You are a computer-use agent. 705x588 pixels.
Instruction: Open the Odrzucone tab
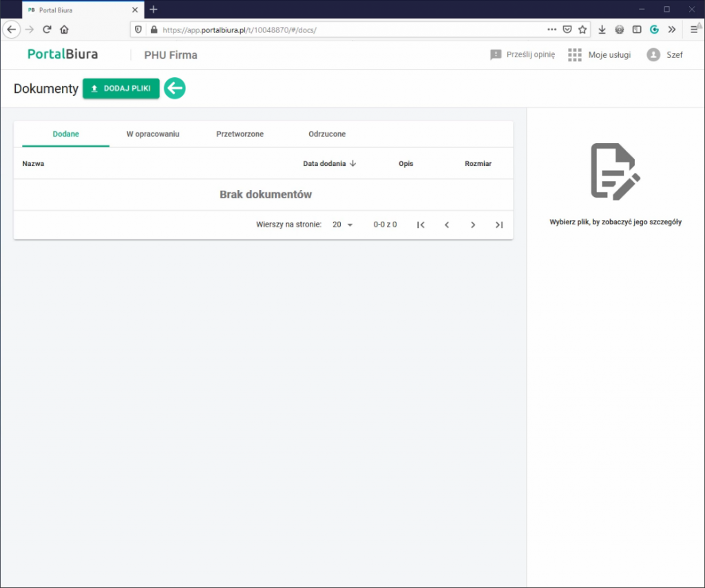coord(327,134)
